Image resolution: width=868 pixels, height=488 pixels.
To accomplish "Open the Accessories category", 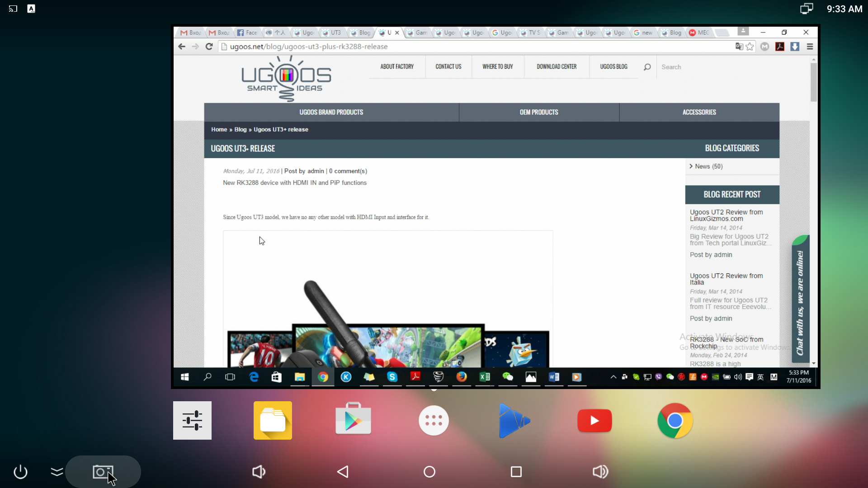I will [699, 112].
